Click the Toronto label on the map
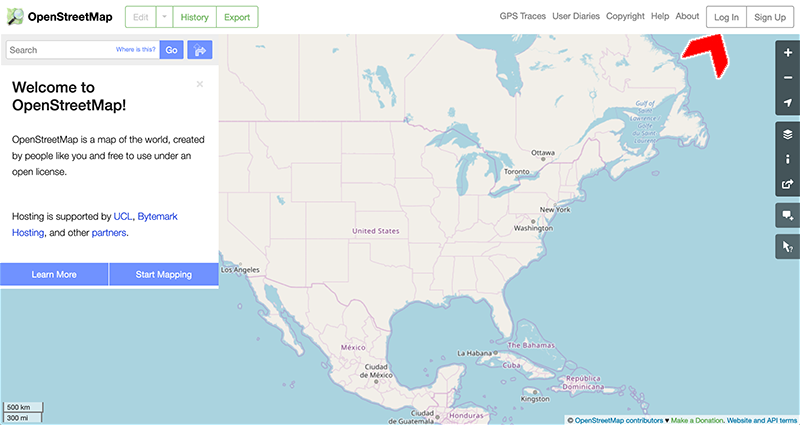 [x=517, y=171]
